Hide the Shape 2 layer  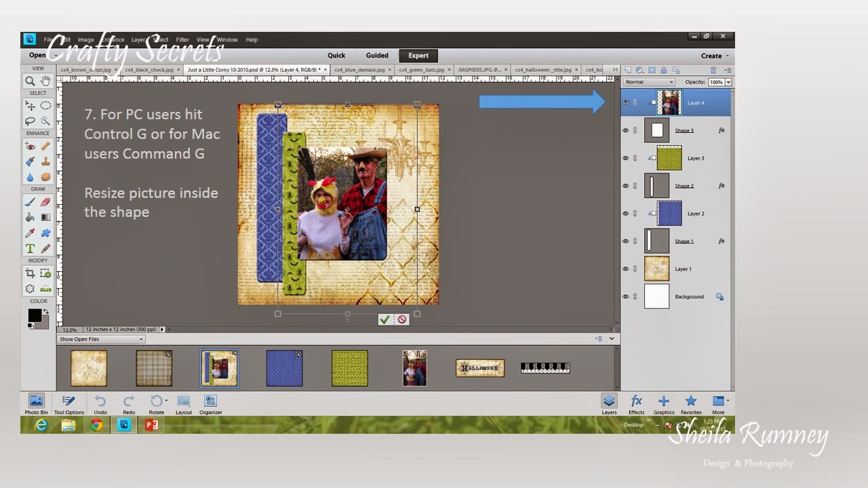coord(625,186)
